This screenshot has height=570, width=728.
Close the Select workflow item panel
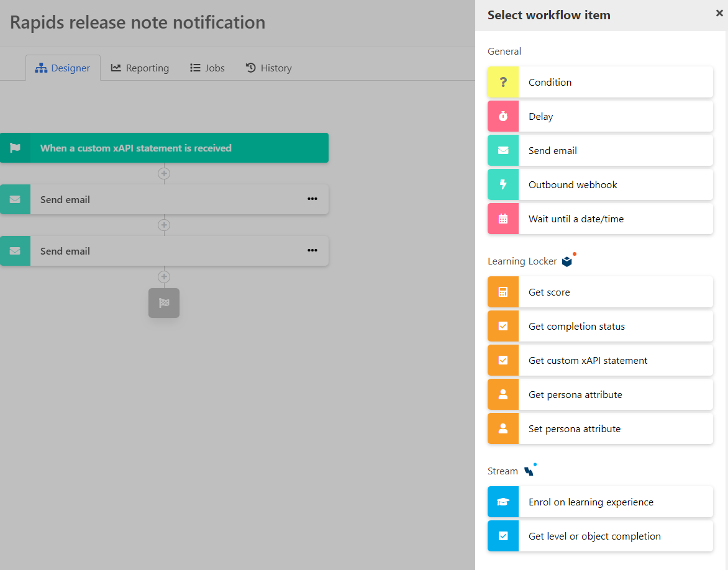719,13
